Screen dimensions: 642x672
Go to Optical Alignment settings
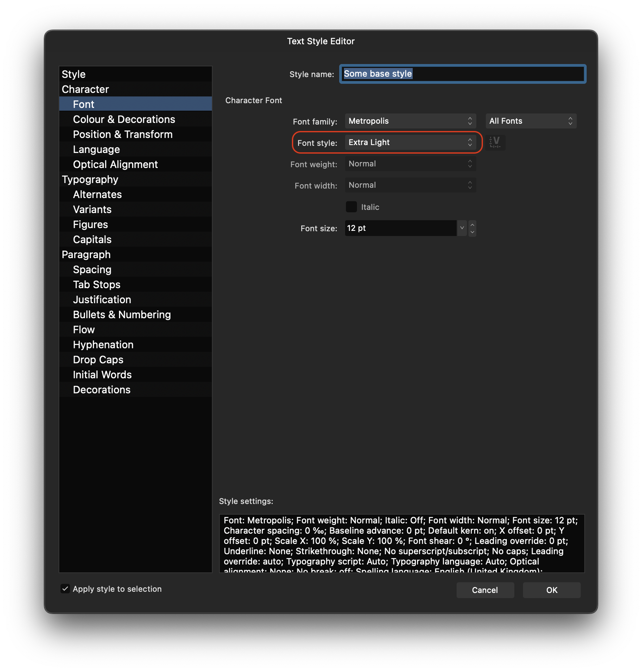115,164
